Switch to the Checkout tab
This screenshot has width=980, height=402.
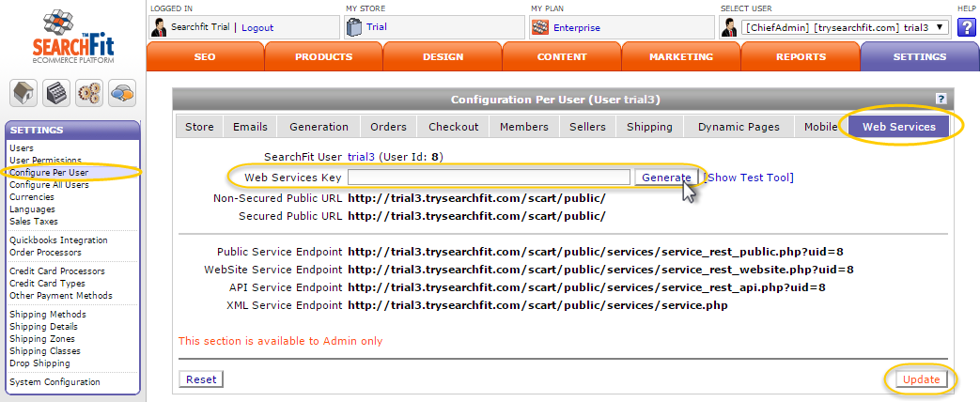coord(453,127)
